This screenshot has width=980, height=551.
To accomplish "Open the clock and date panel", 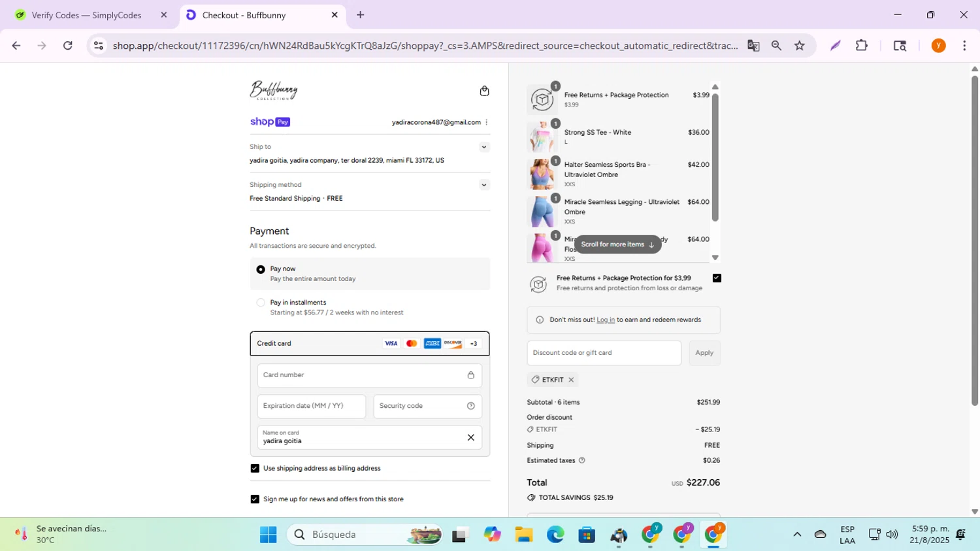I will tap(930, 535).
